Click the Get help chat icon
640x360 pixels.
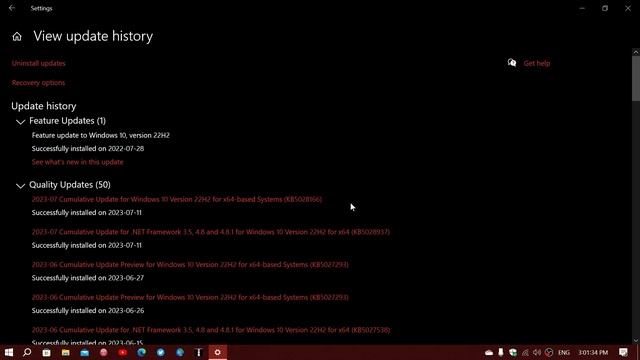(x=512, y=63)
